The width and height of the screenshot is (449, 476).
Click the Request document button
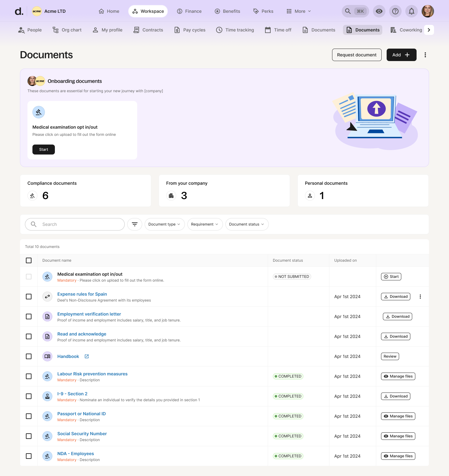click(357, 55)
